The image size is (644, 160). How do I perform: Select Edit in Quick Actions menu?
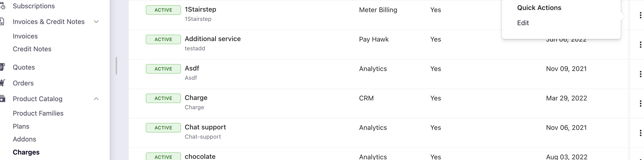coord(523,23)
